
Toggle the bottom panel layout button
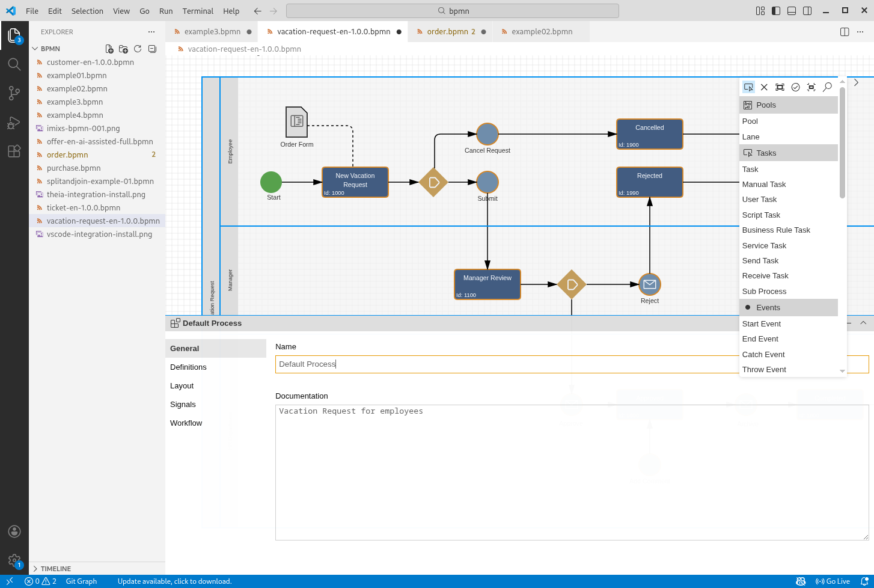click(792, 11)
